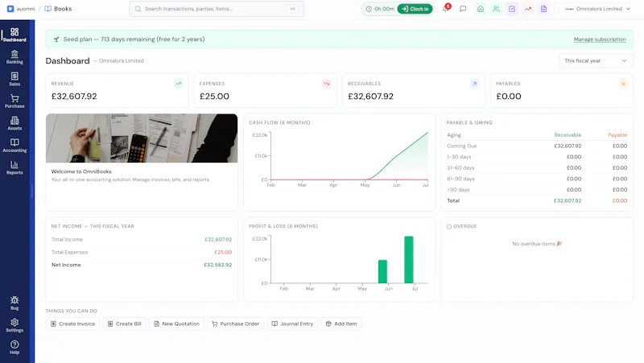
Task: Open the Help section
Action: coord(14,348)
